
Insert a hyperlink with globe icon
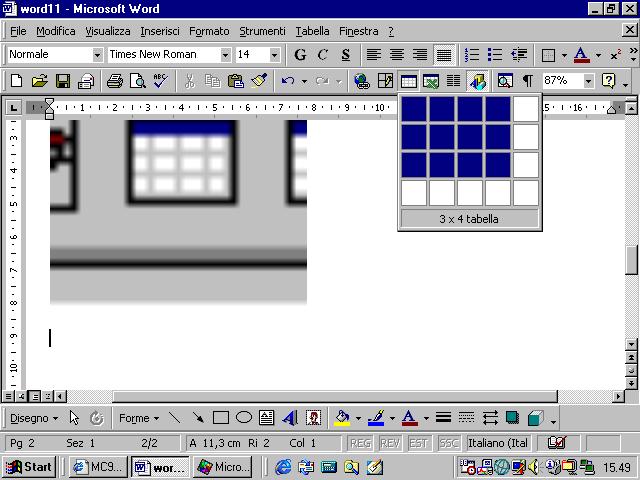tap(362, 81)
